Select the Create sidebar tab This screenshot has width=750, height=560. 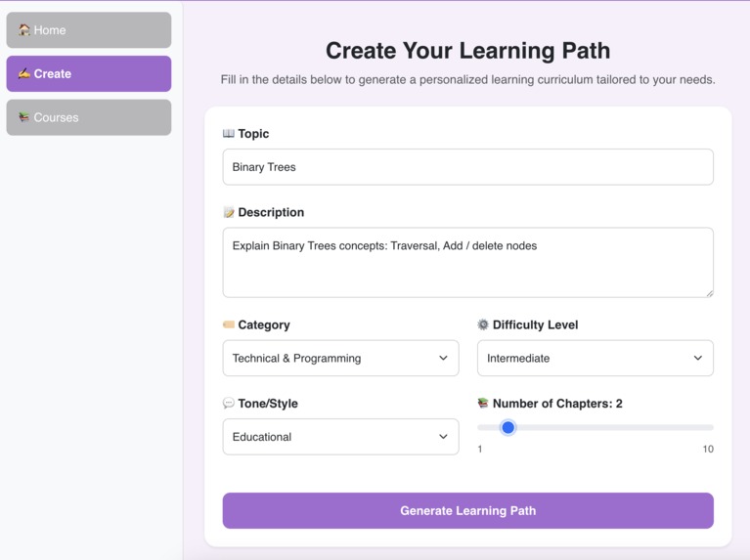(x=89, y=73)
